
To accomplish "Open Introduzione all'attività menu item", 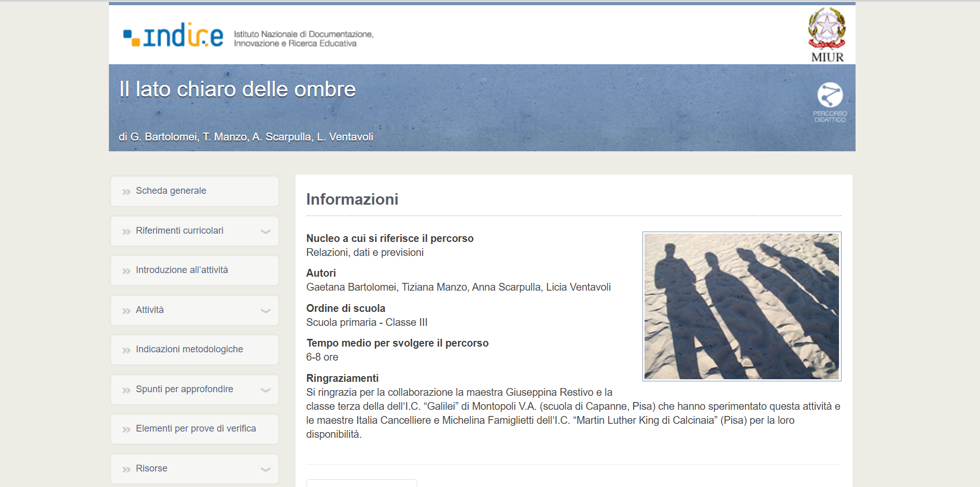I will point(181,270).
